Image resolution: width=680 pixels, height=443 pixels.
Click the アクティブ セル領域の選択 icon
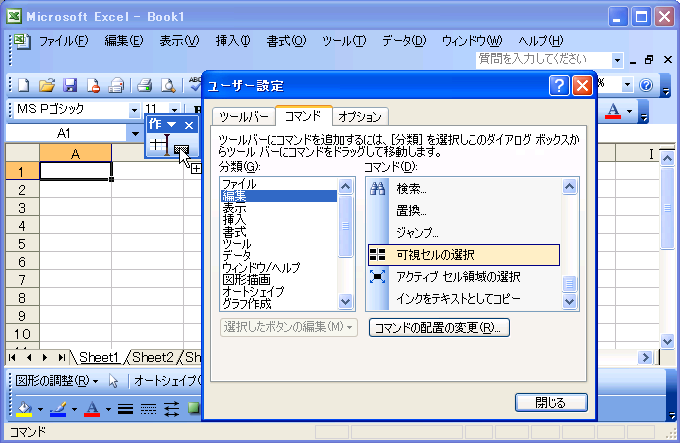[377, 277]
